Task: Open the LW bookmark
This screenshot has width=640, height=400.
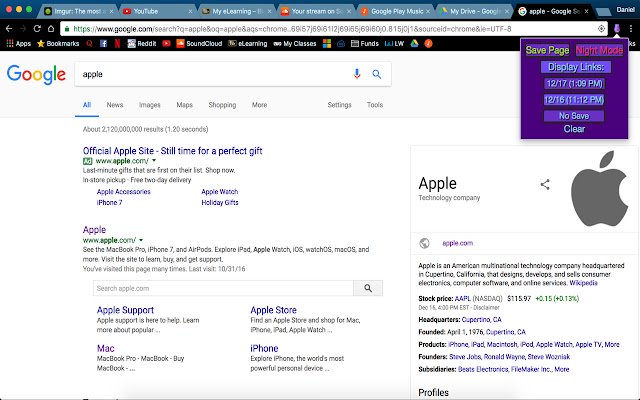Action: [x=394, y=43]
